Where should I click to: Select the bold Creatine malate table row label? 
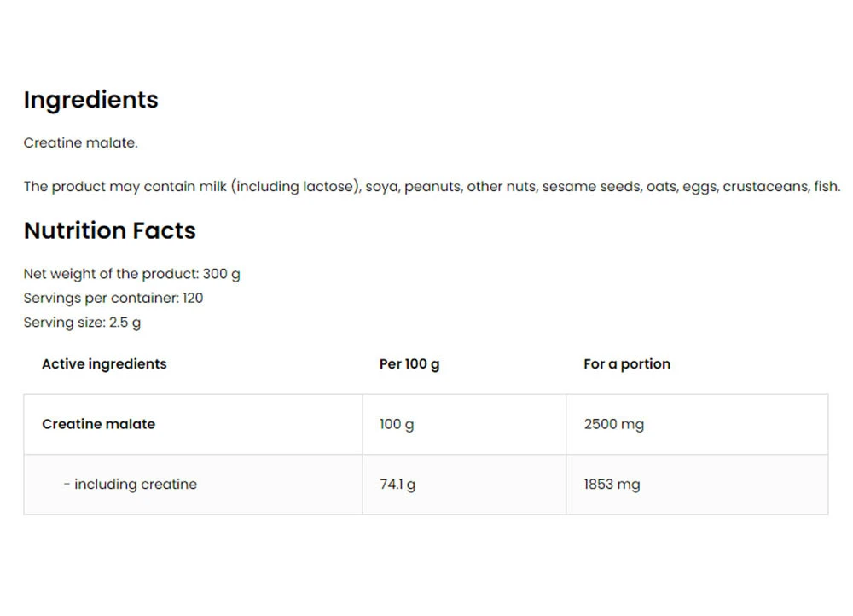coord(98,424)
